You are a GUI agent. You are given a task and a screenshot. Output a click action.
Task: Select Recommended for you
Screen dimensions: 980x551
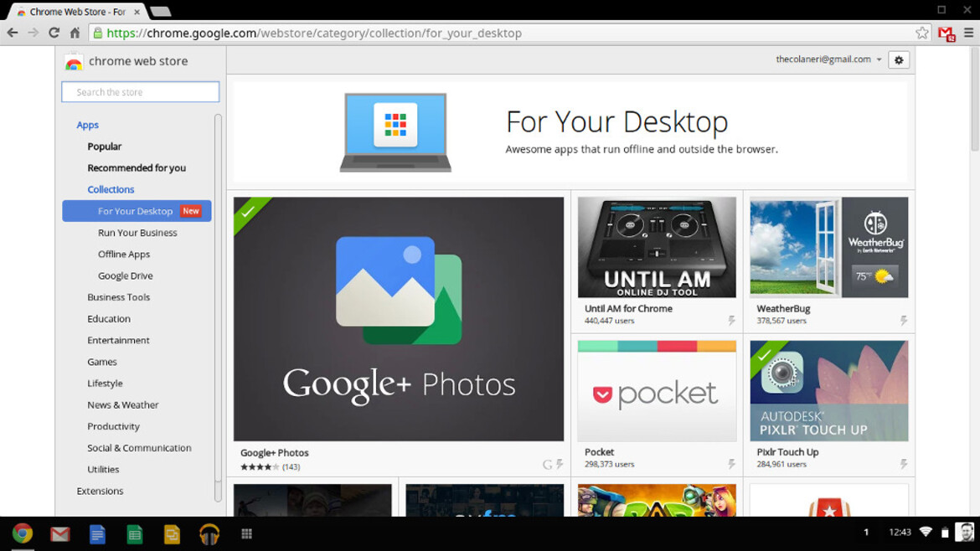pos(137,168)
